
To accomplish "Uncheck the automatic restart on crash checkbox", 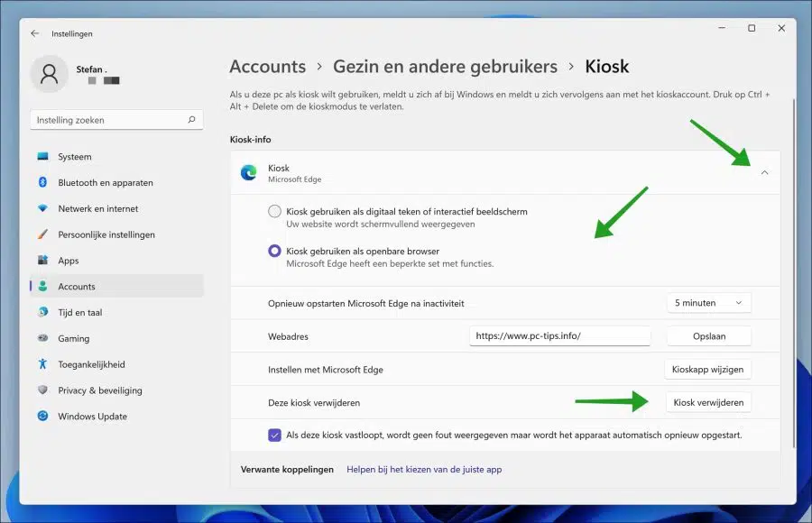I will pyautogui.click(x=274, y=435).
